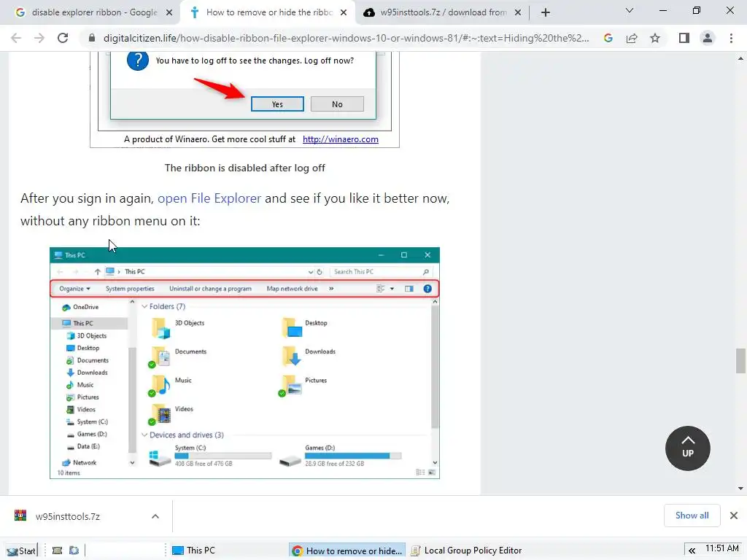
Task: Close the digitalcitizen article tab
Action: tap(344, 12)
